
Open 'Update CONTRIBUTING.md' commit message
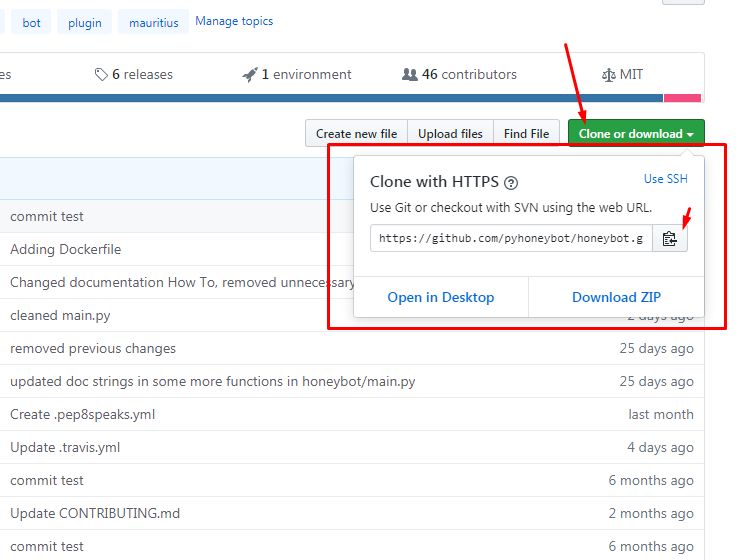point(95,513)
